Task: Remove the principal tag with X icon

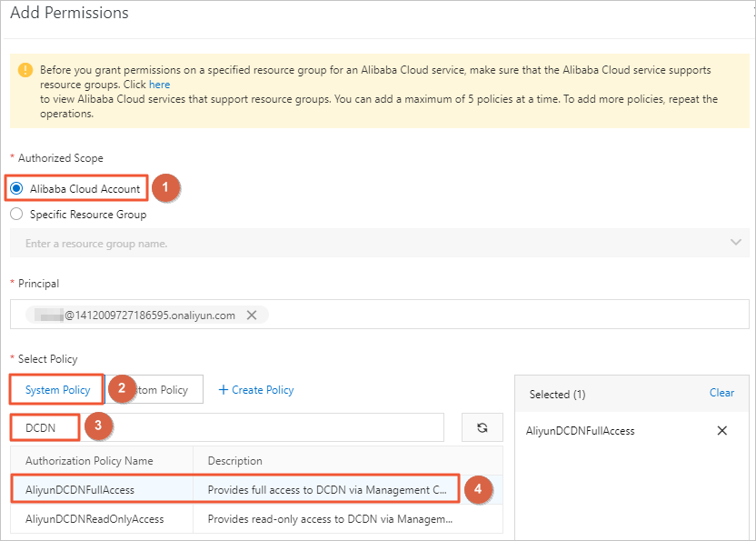Action: click(x=252, y=316)
